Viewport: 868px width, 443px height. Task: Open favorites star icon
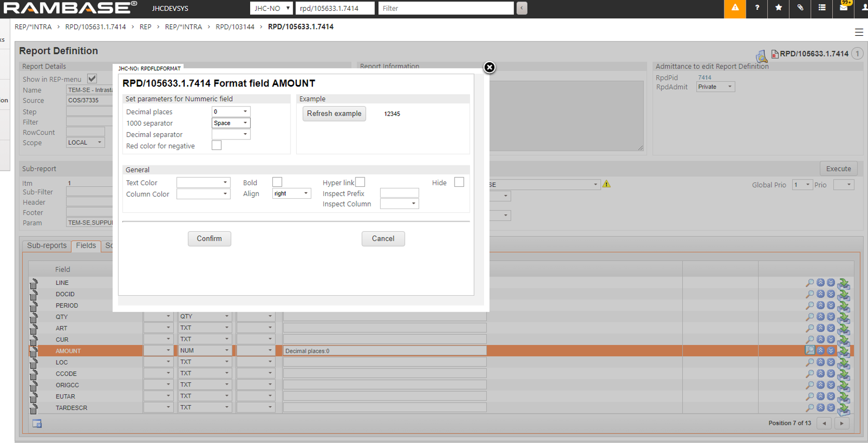(x=778, y=8)
